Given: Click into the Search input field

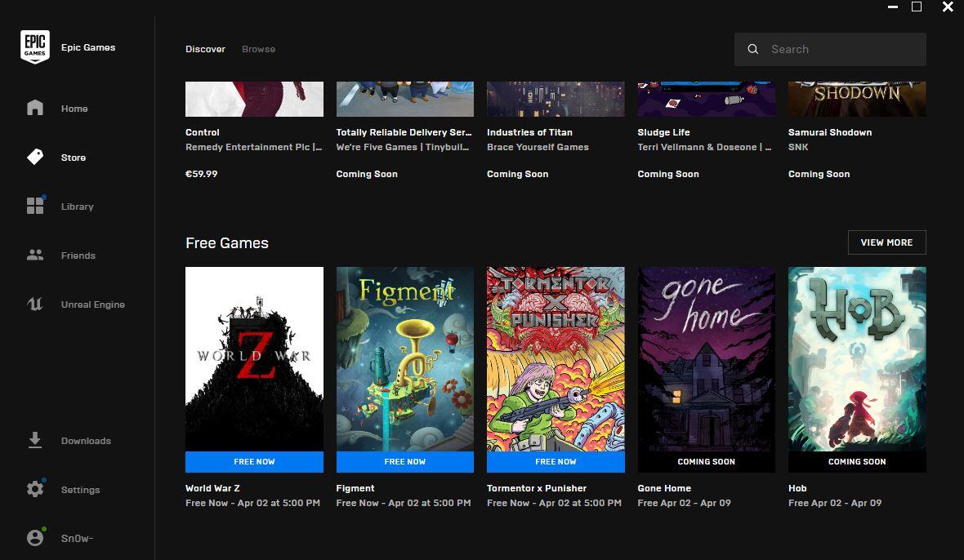Looking at the screenshot, I should 841,49.
